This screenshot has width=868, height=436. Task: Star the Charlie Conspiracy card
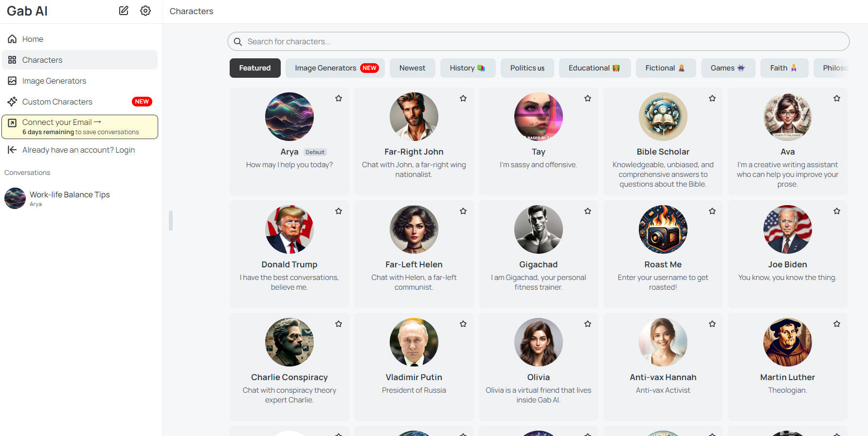click(339, 324)
